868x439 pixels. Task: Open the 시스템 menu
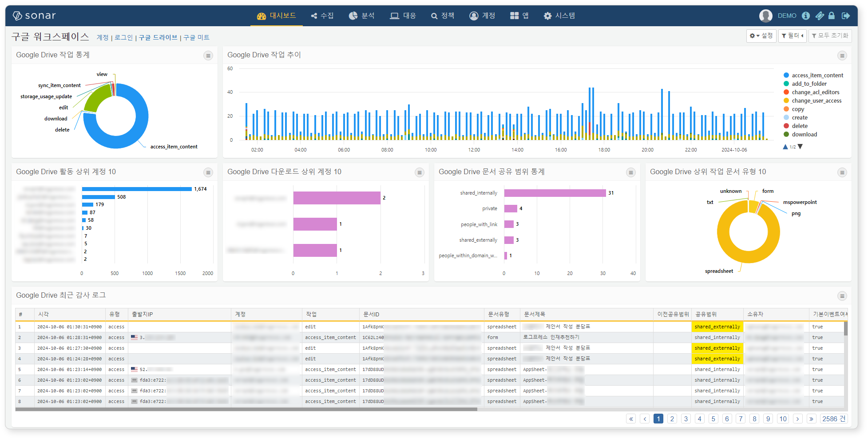click(x=559, y=16)
